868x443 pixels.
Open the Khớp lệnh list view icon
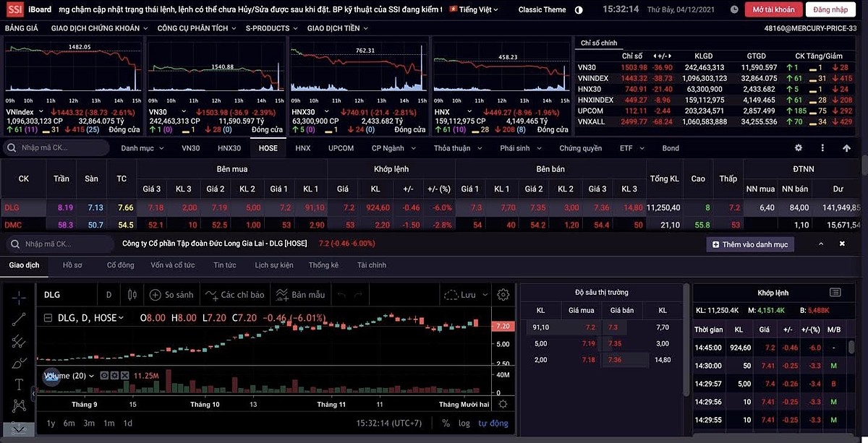click(x=835, y=293)
